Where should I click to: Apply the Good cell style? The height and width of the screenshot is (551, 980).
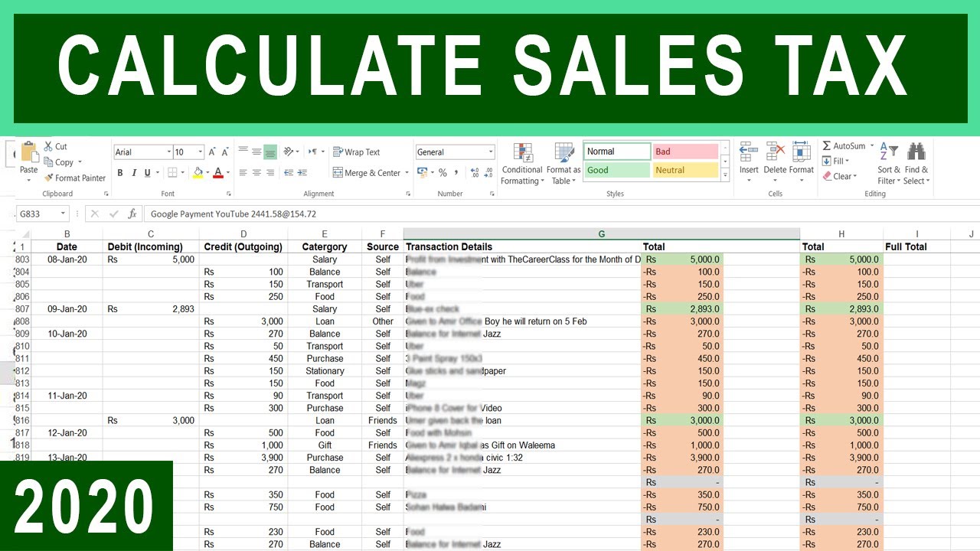point(617,171)
